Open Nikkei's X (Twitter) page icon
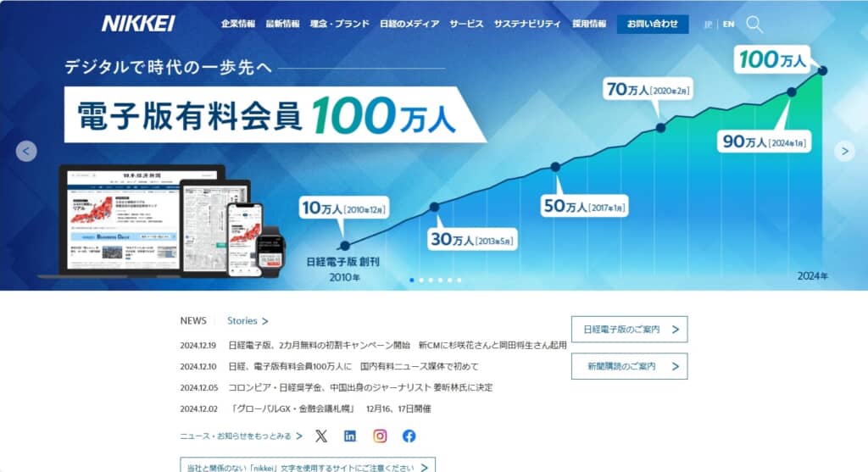The width and height of the screenshot is (868, 472). 321,436
